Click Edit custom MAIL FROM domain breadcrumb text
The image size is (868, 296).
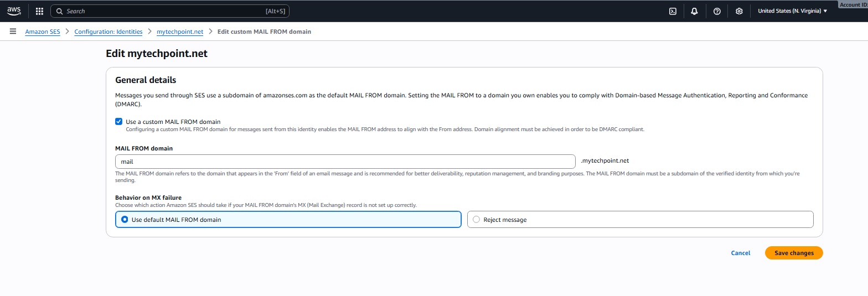tap(264, 32)
